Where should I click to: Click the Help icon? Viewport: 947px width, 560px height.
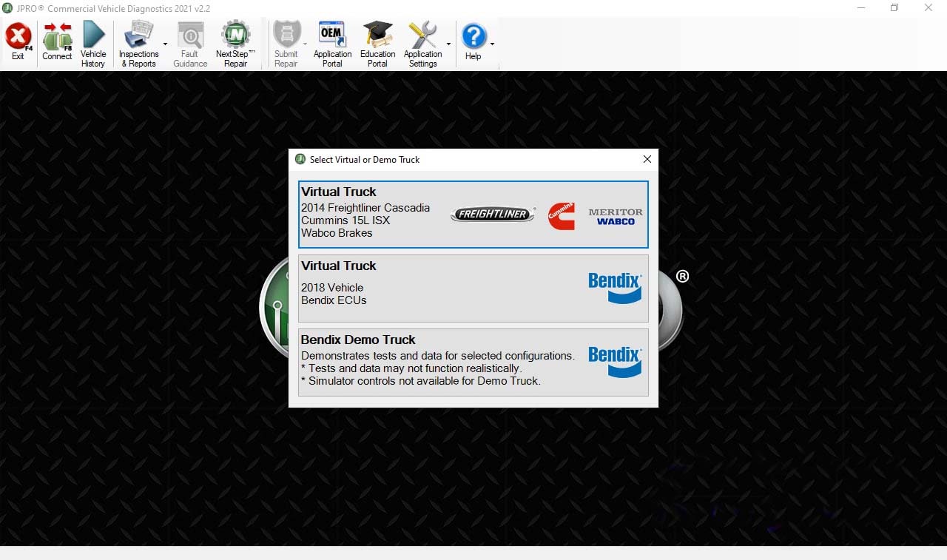coord(473,41)
